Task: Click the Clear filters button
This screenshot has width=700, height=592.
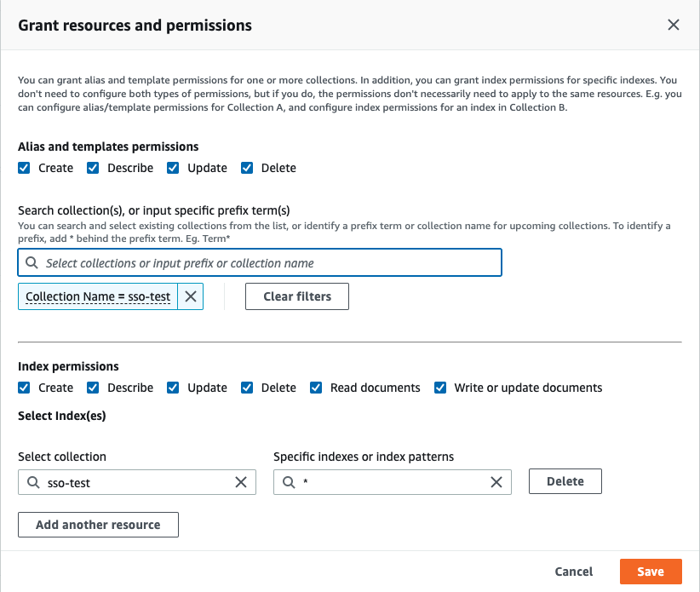Action: point(296,296)
